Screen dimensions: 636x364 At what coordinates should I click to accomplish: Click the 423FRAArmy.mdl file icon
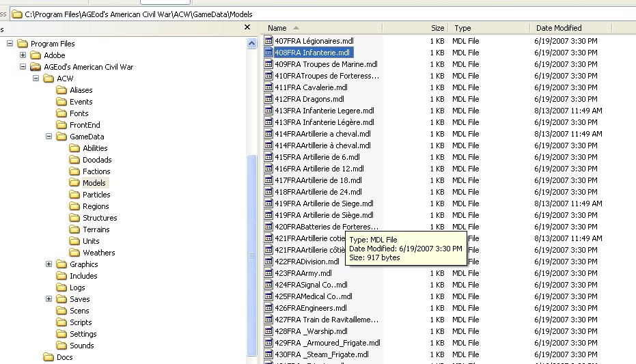tap(268, 273)
